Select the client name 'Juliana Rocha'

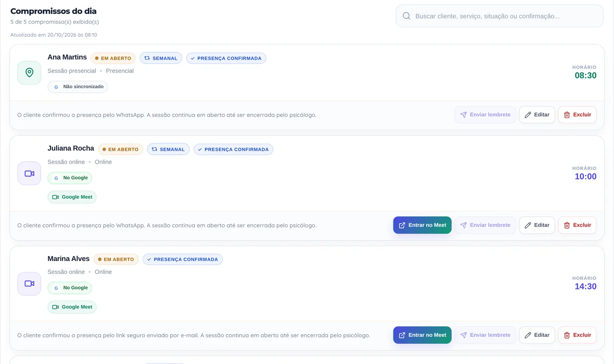[71, 148]
